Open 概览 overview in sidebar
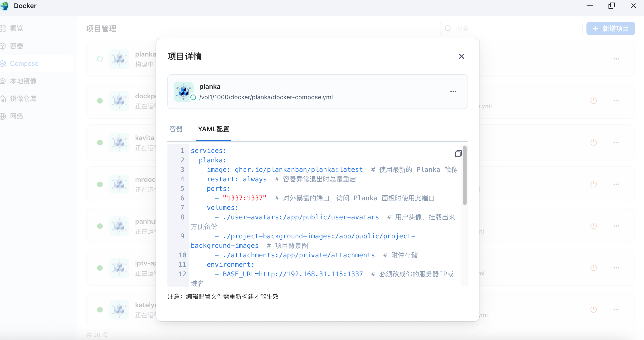The image size is (644, 340). [16, 28]
